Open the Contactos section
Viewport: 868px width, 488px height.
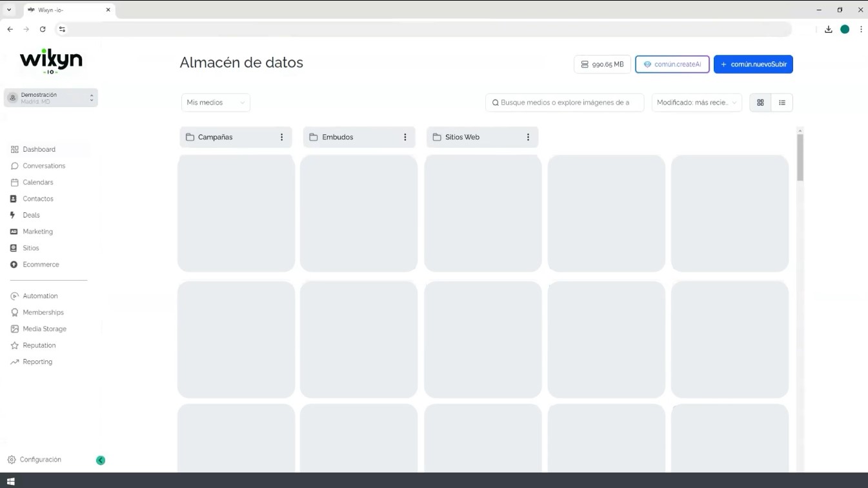click(x=38, y=199)
